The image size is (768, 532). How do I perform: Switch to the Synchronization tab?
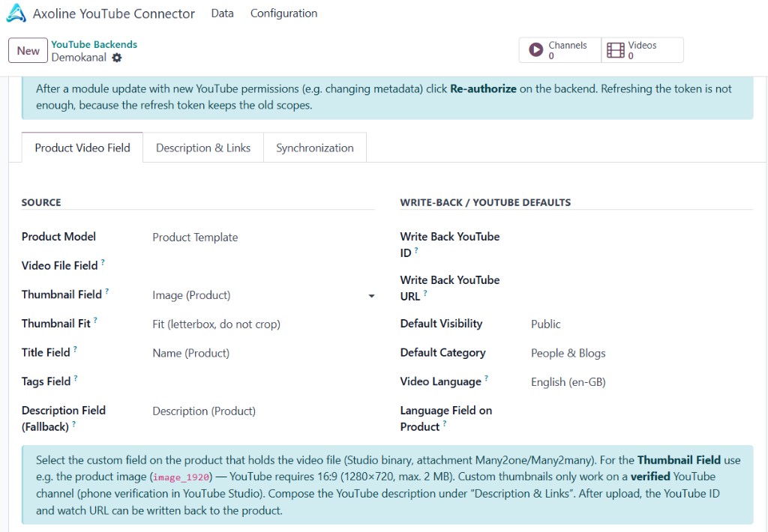click(x=315, y=148)
